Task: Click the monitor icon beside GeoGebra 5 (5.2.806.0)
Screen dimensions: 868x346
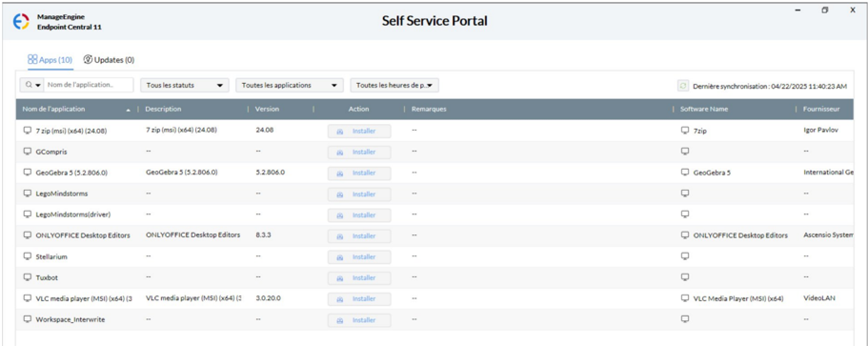Action: [x=27, y=173]
